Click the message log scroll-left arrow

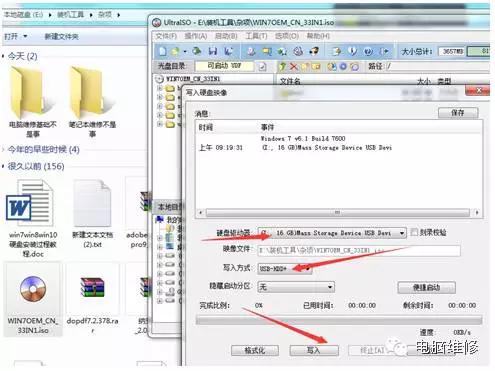coord(201,212)
